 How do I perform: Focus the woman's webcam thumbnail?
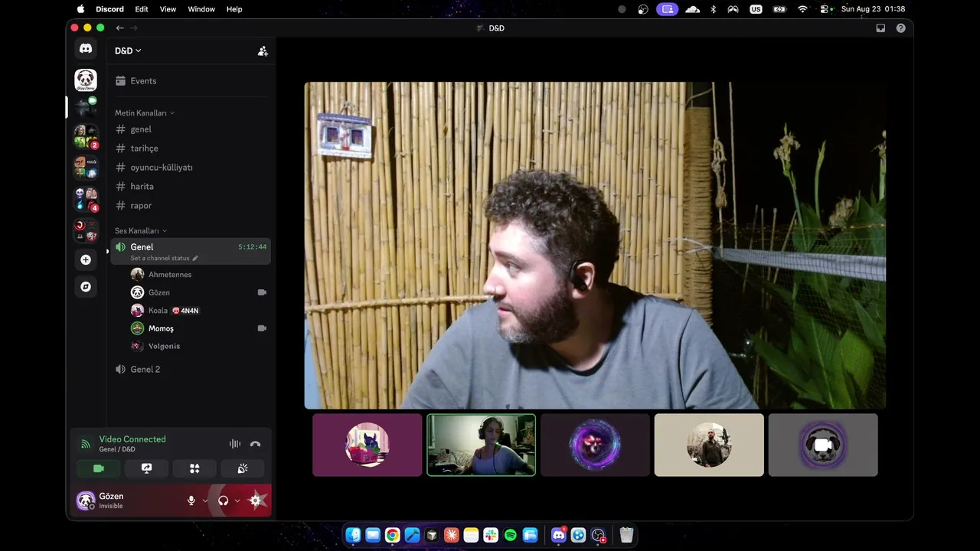pos(482,445)
